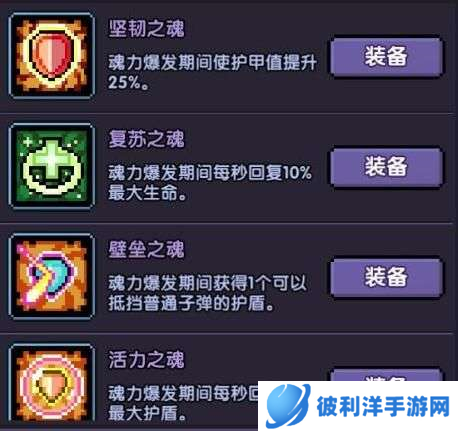Select the 复苏之魂 green cross icon
Screen dimensions: 458x431
pos(52,166)
